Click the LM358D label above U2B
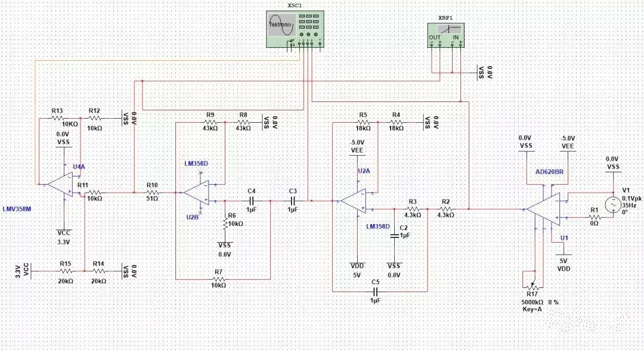 click(196, 163)
